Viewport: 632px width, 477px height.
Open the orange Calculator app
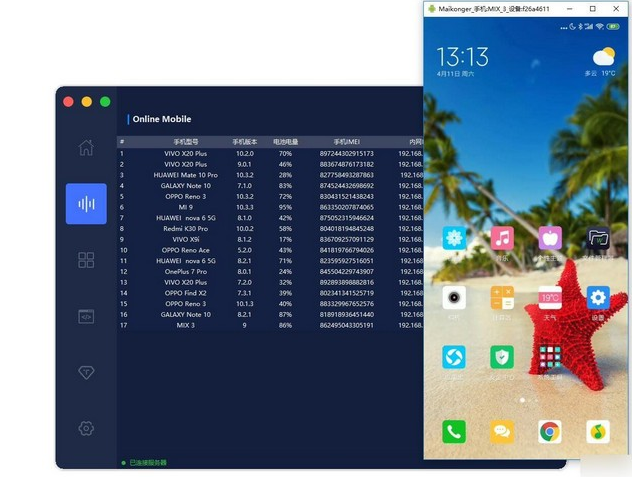[502, 298]
